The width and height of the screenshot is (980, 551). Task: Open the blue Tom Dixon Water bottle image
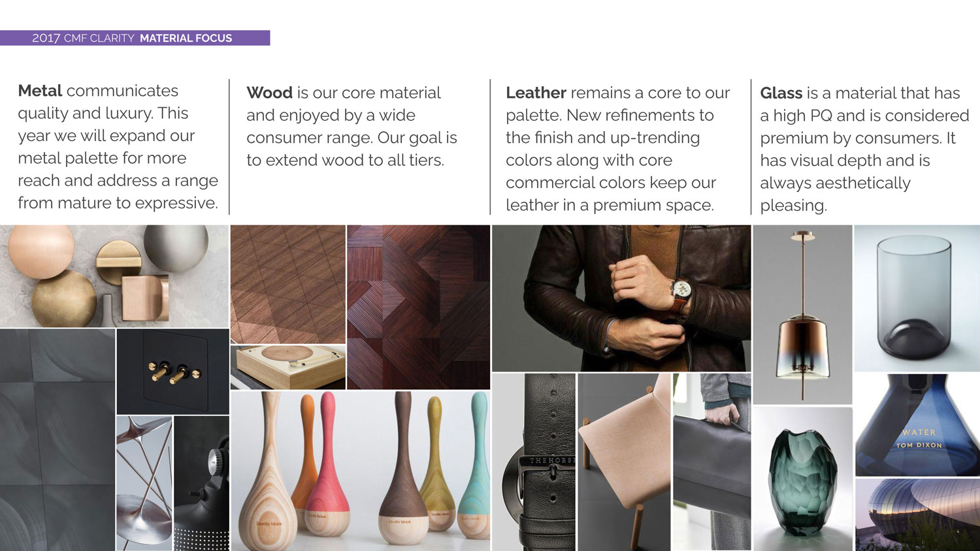(x=917, y=425)
